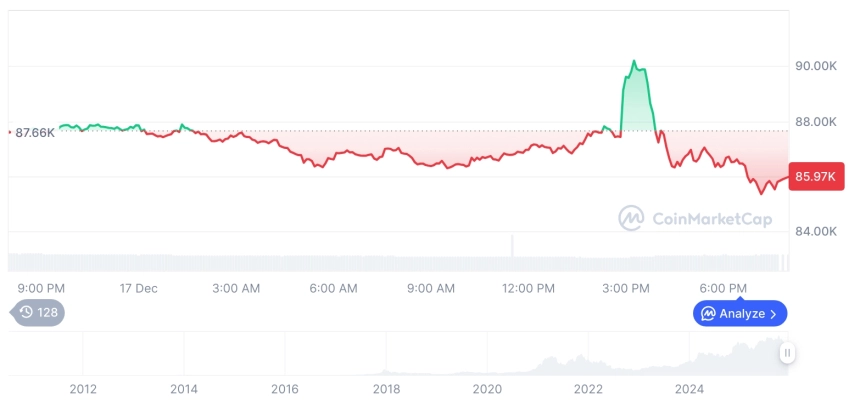Click the Analyze button
Viewport: 860px width, 401px height.
(x=740, y=313)
